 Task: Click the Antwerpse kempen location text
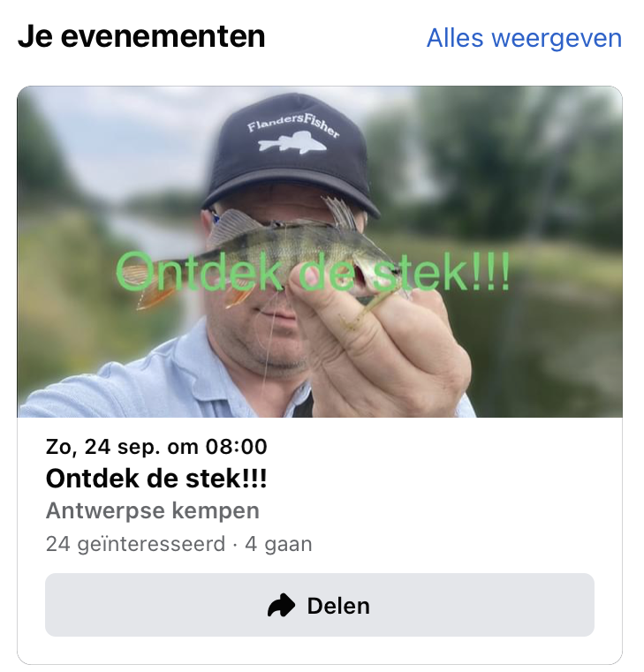(152, 510)
